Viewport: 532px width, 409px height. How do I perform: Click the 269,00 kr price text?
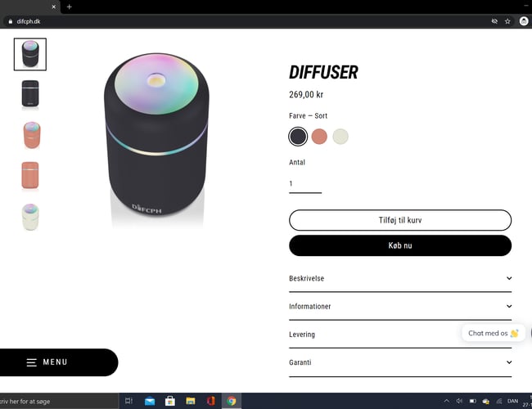[x=306, y=95]
